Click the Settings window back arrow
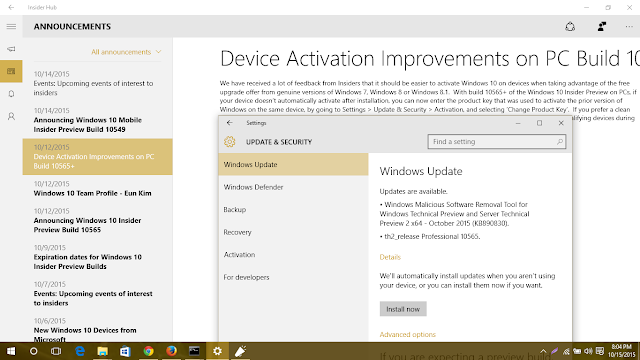This screenshot has height=360, width=640. (x=229, y=123)
